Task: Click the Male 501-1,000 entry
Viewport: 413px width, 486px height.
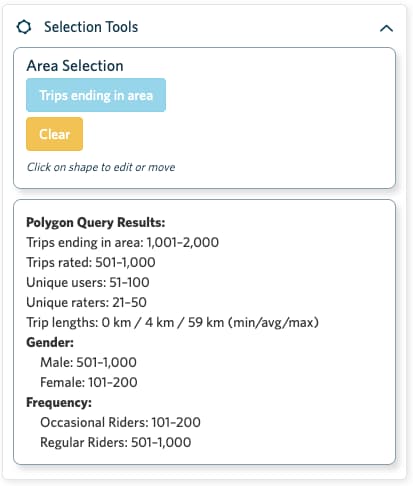Action: pyautogui.click(x=88, y=362)
